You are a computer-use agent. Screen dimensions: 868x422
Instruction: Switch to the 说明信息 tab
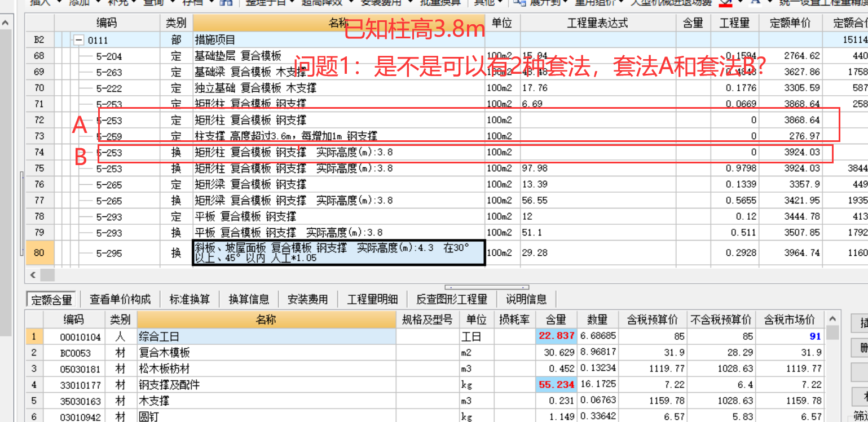(x=526, y=299)
